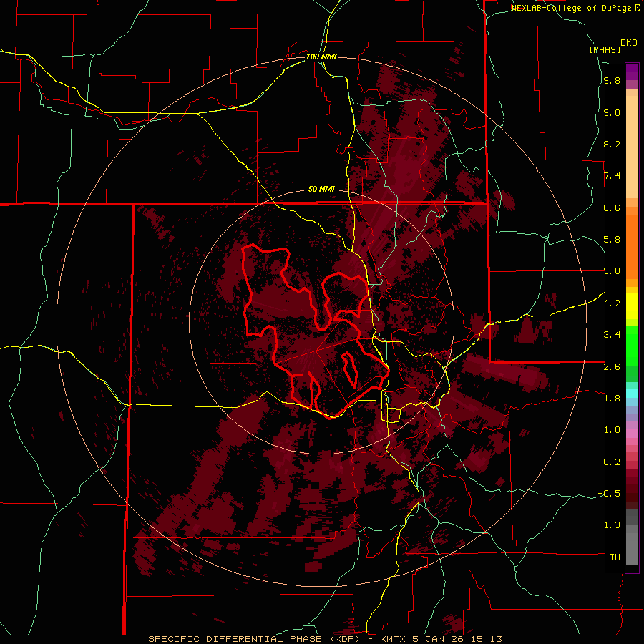Click the 9.0 legend value
Screen dimensions: 644x644
pyautogui.click(x=612, y=113)
